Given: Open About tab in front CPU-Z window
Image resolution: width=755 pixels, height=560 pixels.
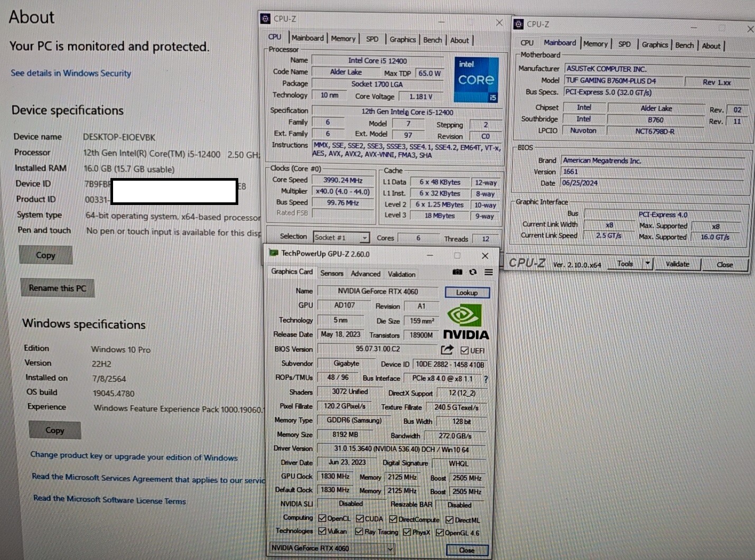Looking at the screenshot, I should coord(459,41).
